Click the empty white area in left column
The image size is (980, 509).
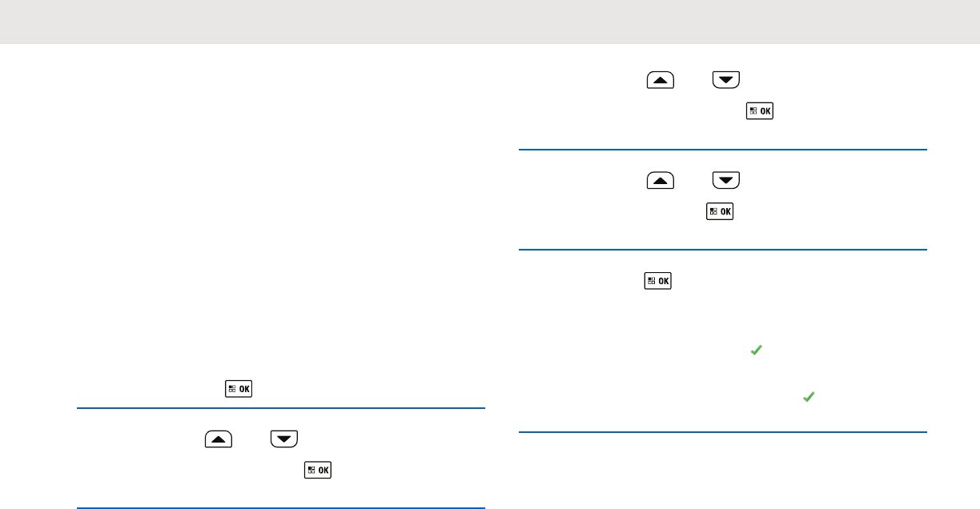(x=280, y=208)
